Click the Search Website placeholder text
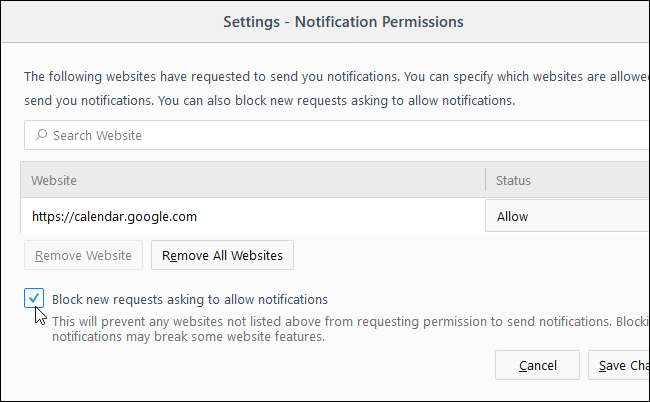Screen dimensions: 650x402 (x=97, y=135)
